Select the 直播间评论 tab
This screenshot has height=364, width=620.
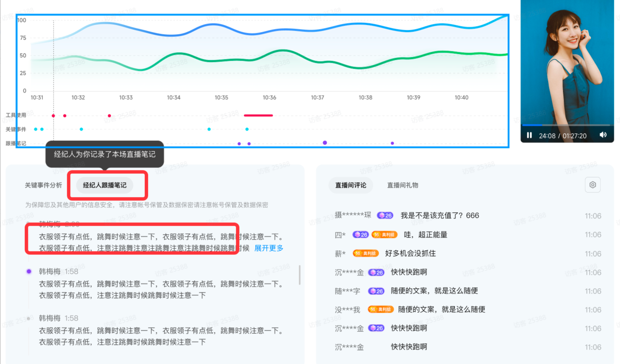point(351,185)
